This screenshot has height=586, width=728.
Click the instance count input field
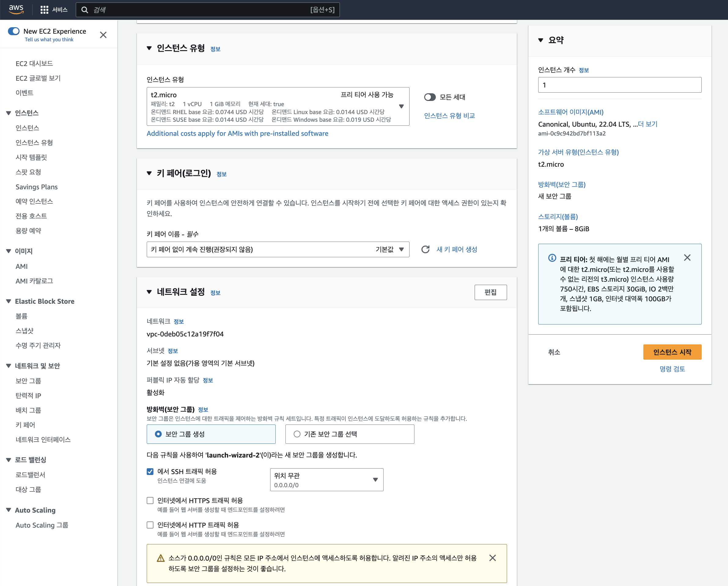coord(619,85)
